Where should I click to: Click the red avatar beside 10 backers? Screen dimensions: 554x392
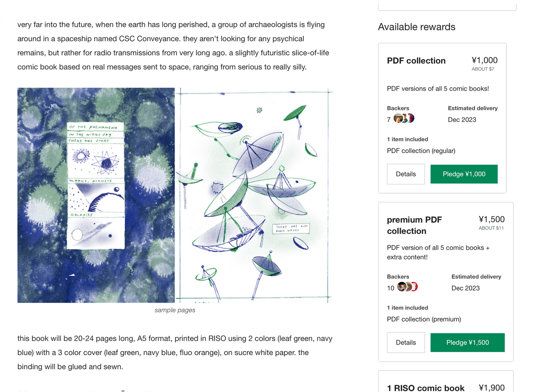point(414,287)
